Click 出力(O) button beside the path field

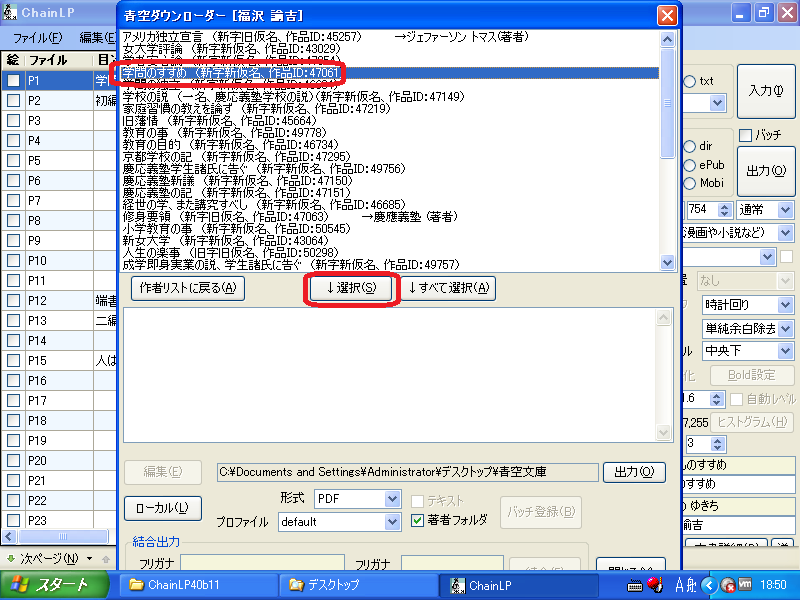[634, 472]
